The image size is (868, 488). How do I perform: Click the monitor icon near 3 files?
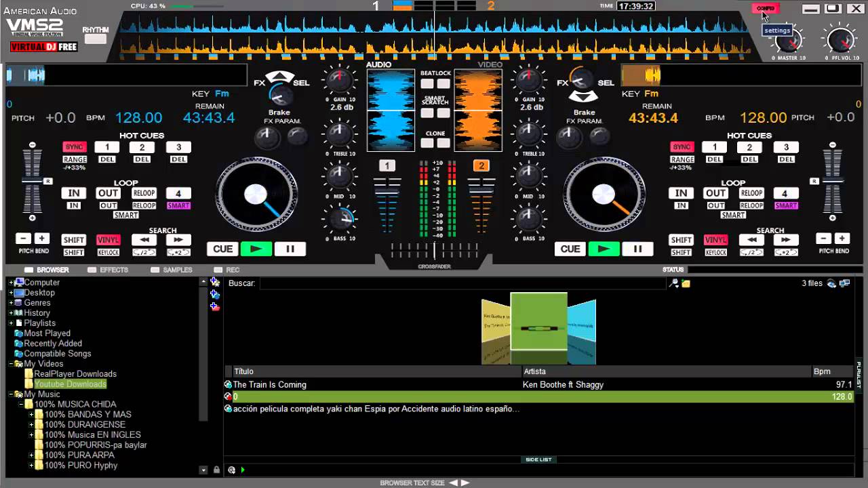[x=845, y=283]
